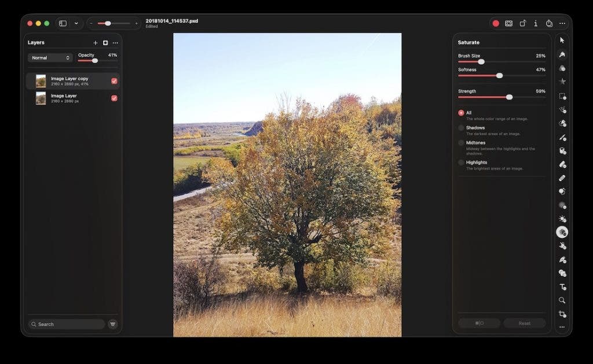Viewport: 593px width, 364px height.
Task: Click the Reset button
Action: 524,323
